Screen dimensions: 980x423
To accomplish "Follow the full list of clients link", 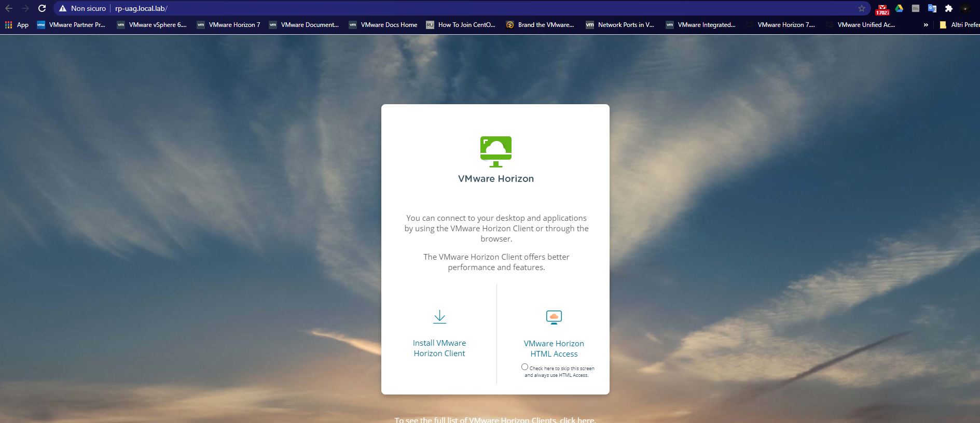I will (x=495, y=419).
